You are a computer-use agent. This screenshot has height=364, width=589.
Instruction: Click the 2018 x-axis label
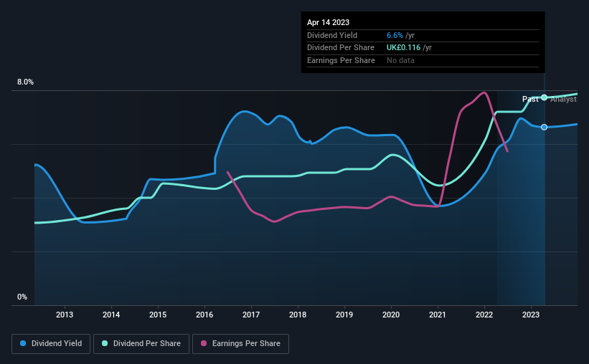298,315
